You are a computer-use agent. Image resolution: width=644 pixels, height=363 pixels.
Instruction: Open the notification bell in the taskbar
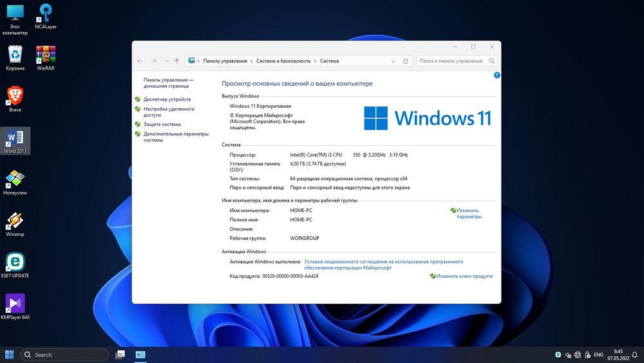634,355
